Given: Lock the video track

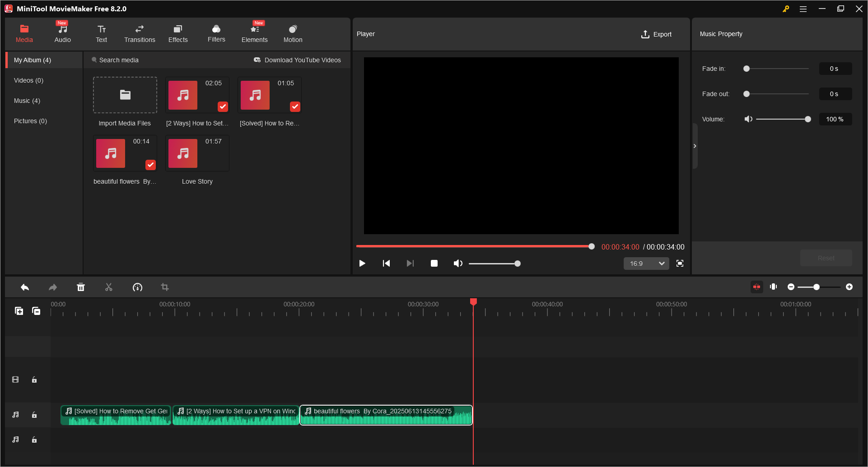Looking at the screenshot, I should tap(34, 380).
